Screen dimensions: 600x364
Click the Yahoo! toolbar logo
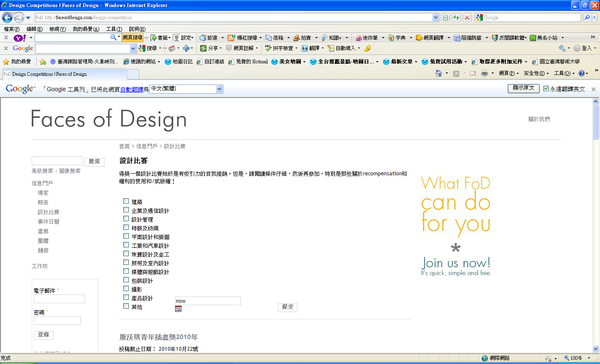(20, 38)
